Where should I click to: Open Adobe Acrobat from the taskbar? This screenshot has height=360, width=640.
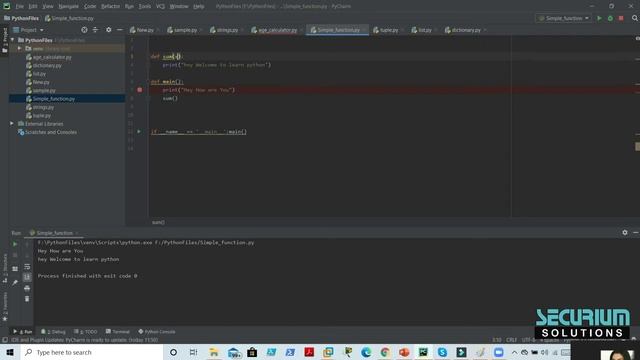309,352
